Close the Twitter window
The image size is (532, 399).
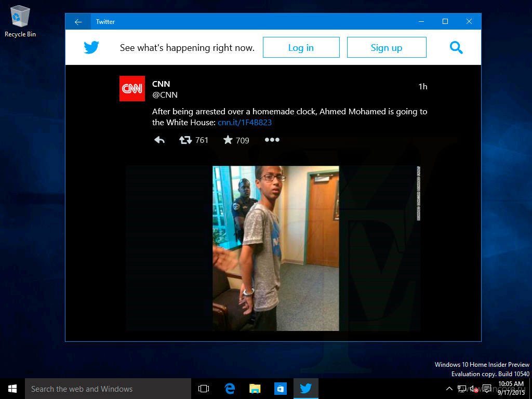(x=469, y=21)
